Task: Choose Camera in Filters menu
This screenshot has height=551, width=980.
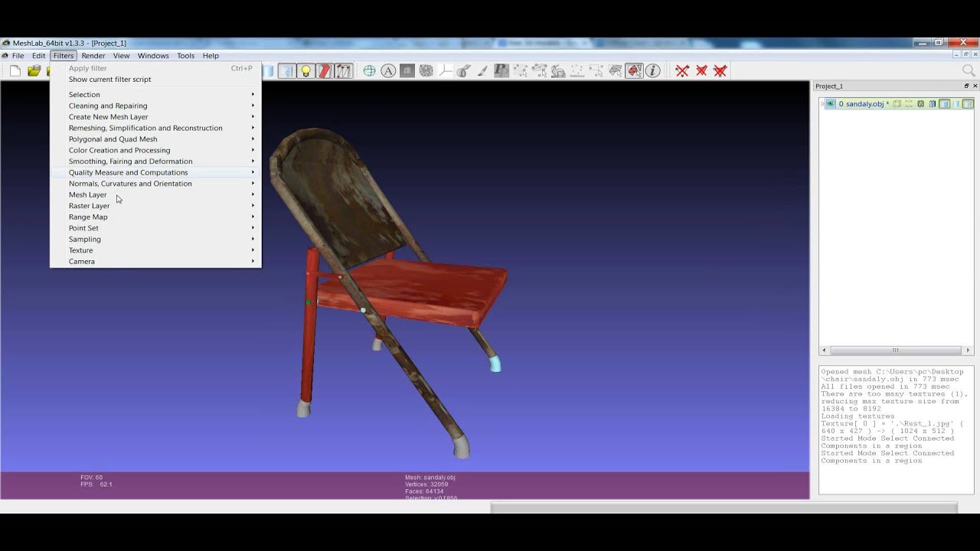Action: [x=155, y=261]
